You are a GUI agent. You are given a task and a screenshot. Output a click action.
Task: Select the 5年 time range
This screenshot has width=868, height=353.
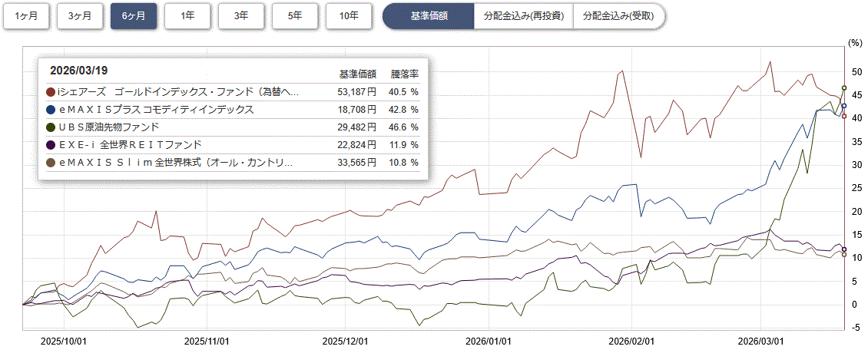click(x=295, y=15)
